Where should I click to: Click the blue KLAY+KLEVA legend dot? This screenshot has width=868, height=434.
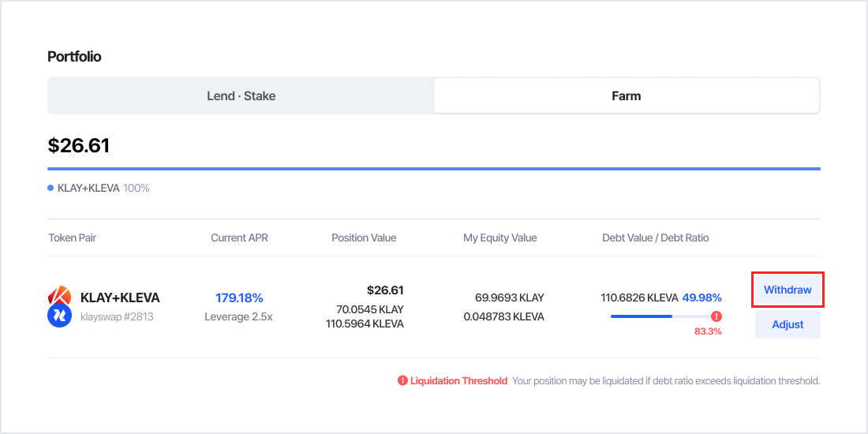point(51,188)
